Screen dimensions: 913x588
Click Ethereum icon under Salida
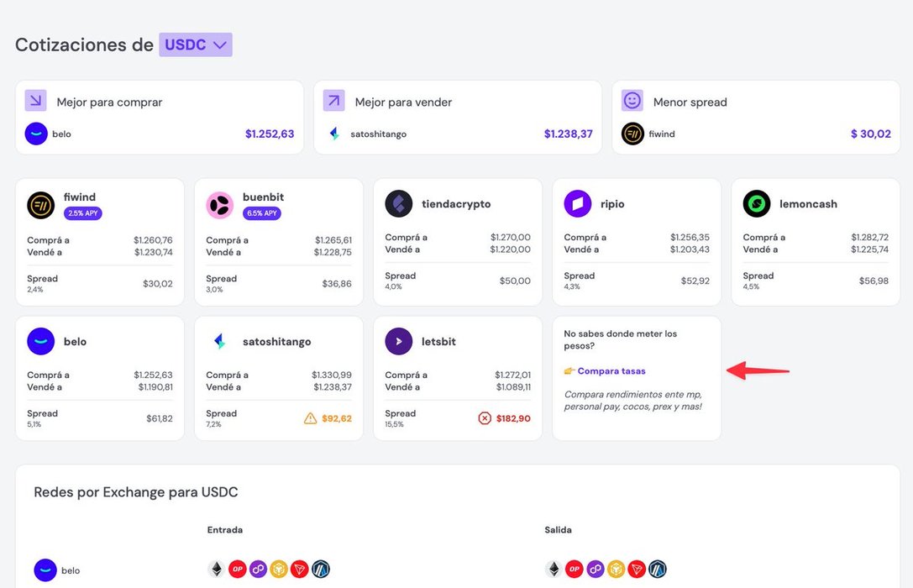pyautogui.click(x=554, y=569)
